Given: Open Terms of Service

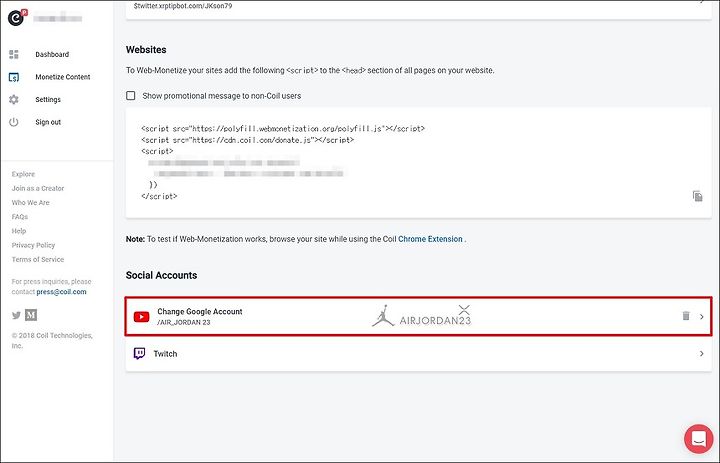Looking at the screenshot, I should point(38,260).
